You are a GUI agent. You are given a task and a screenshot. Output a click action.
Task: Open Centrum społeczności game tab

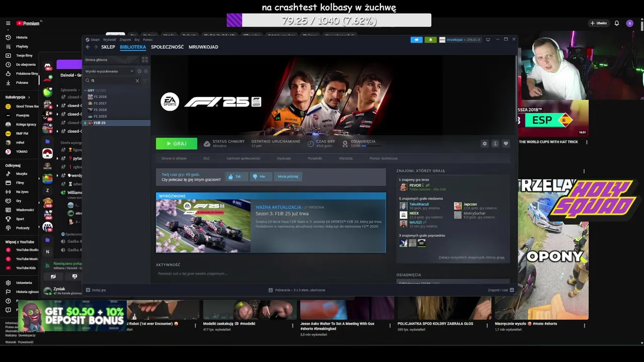click(243, 158)
